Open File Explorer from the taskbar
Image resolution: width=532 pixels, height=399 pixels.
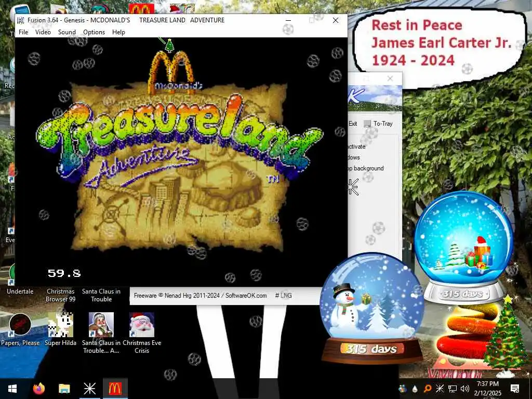pos(64,389)
